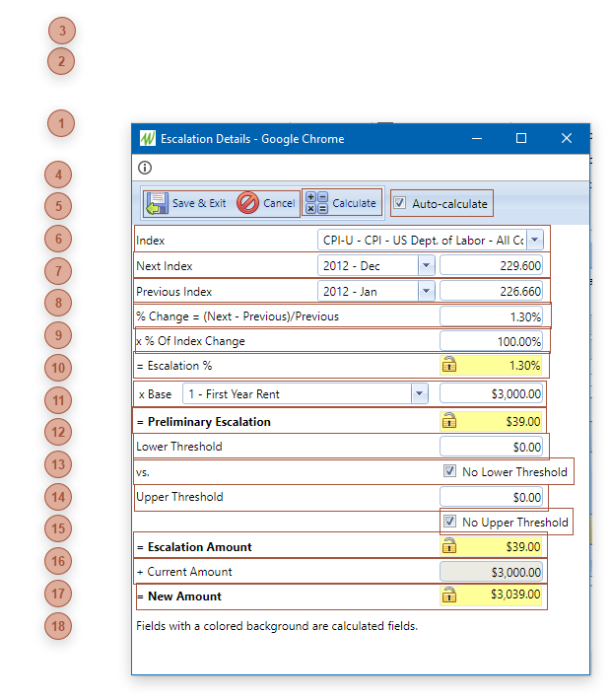Click the red Cancel prohibition icon

click(x=247, y=203)
